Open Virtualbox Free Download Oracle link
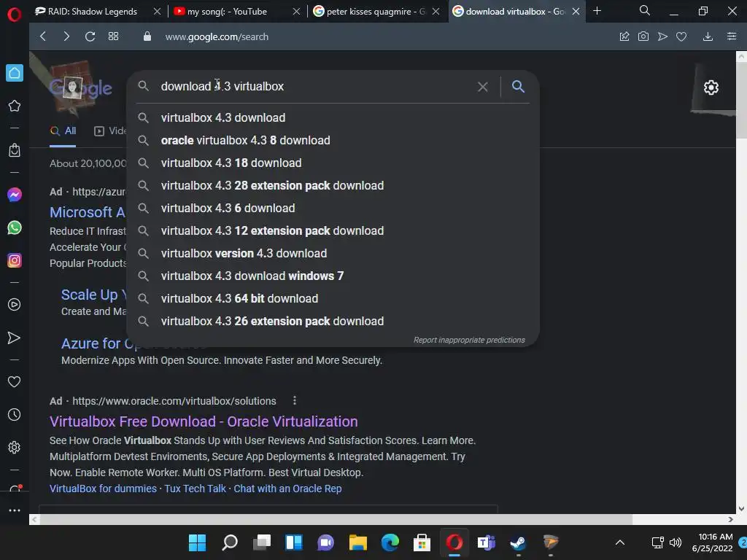 click(x=204, y=421)
